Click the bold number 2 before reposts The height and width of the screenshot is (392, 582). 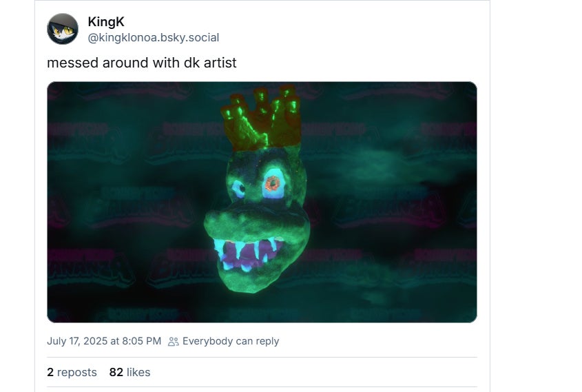50,372
